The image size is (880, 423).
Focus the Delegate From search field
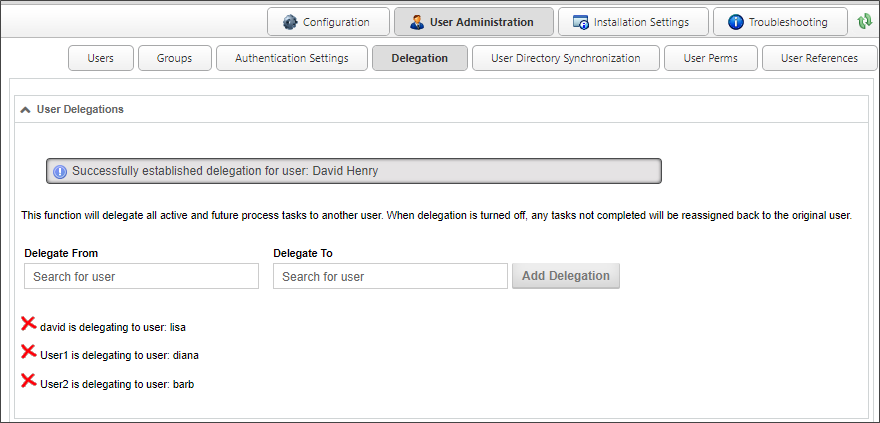pos(141,276)
